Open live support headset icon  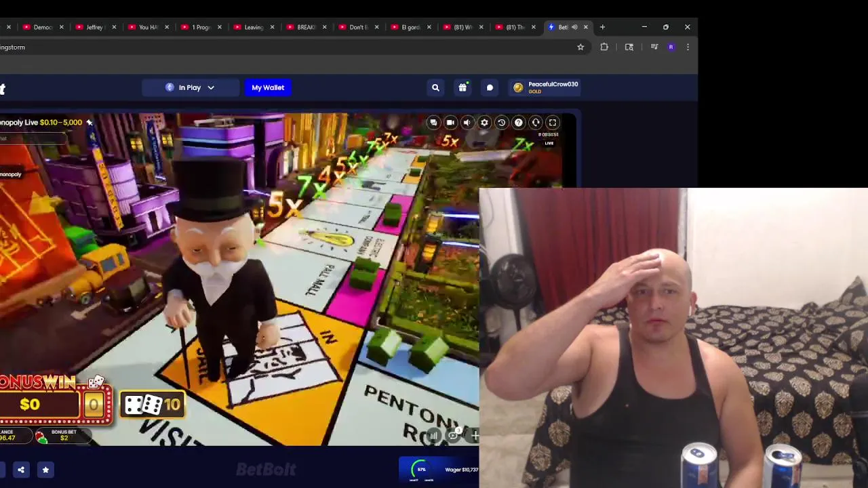tap(536, 123)
